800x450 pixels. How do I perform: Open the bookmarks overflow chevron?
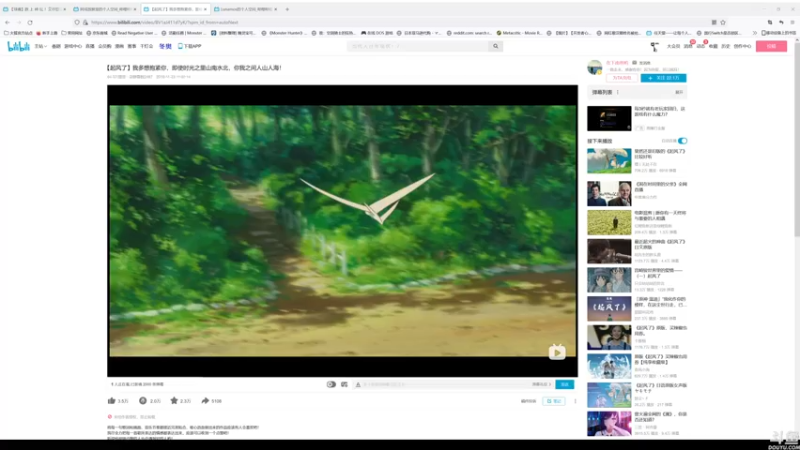click(x=755, y=33)
